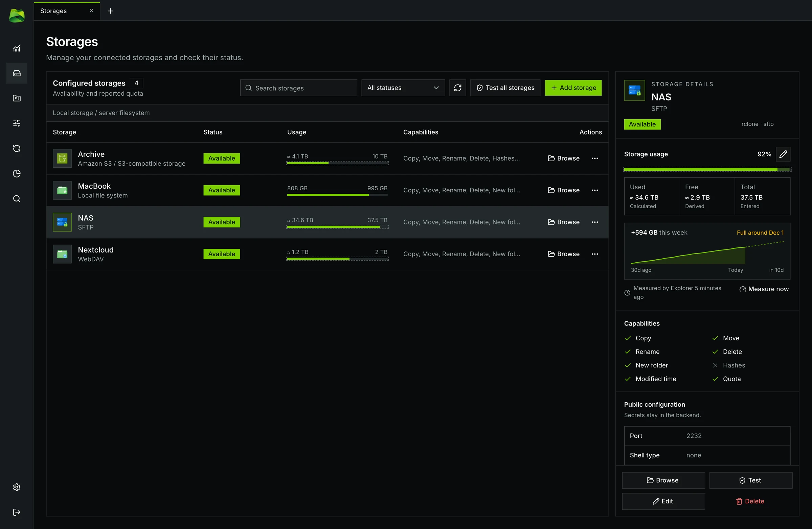Open the three-dot menu for NAS
The height and width of the screenshot is (529, 812).
pos(595,222)
